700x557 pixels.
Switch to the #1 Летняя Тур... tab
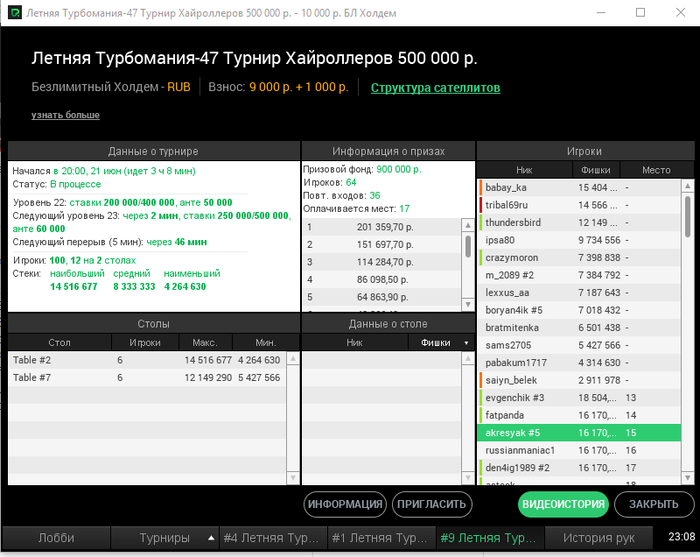[381, 538]
